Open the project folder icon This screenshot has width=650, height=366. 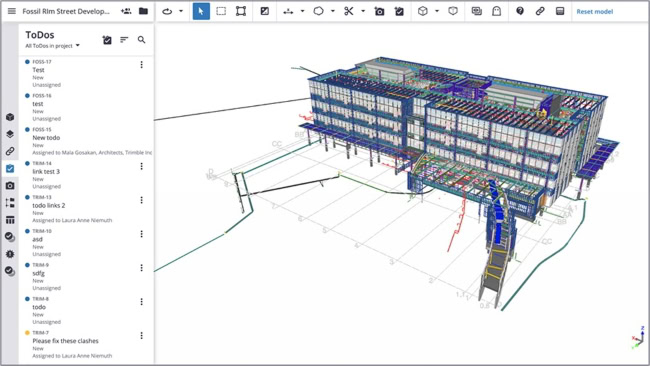click(143, 11)
